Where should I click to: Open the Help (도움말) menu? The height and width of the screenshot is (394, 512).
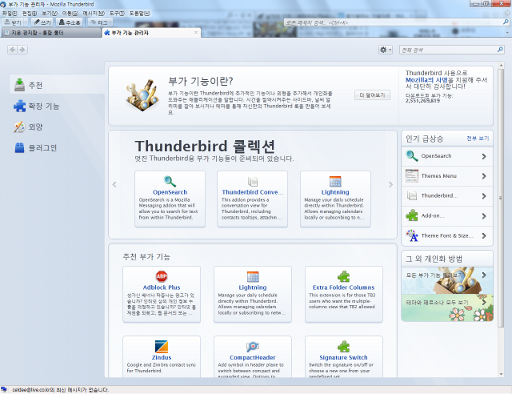(139, 13)
